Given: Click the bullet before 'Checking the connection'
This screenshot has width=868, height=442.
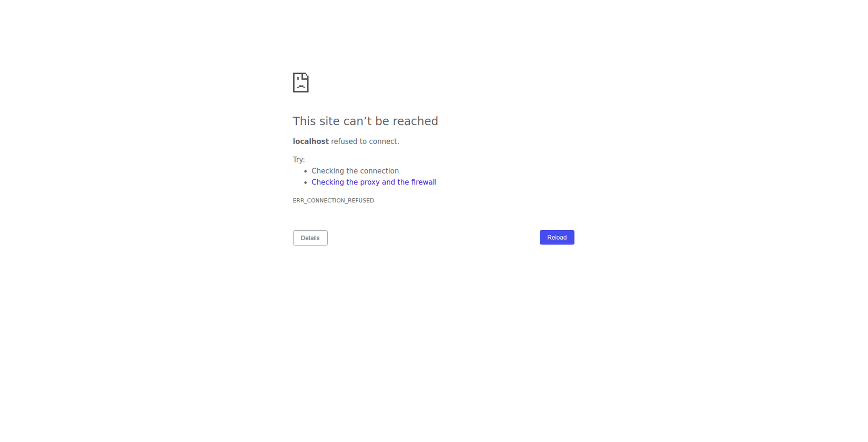Looking at the screenshot, I should pos(305,171).
